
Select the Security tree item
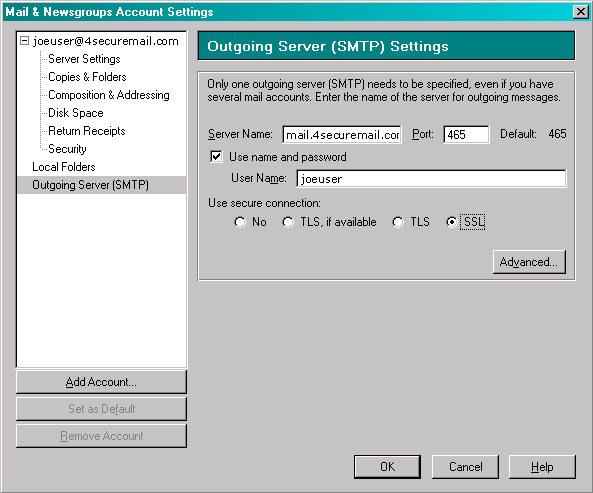(67, 149)
